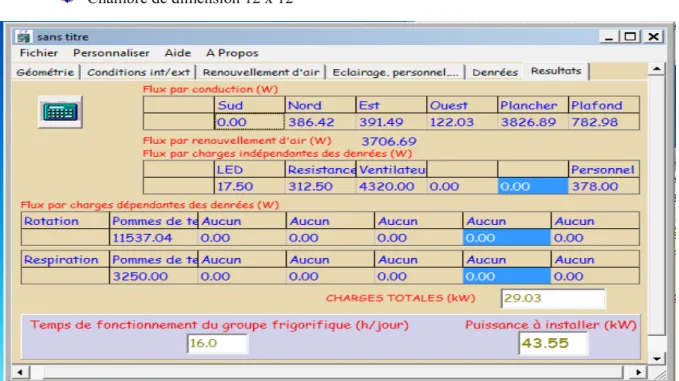Select Rotation value 11537.04
The width and height of the screenshot is (679, 381).
[x=153, y=238]
